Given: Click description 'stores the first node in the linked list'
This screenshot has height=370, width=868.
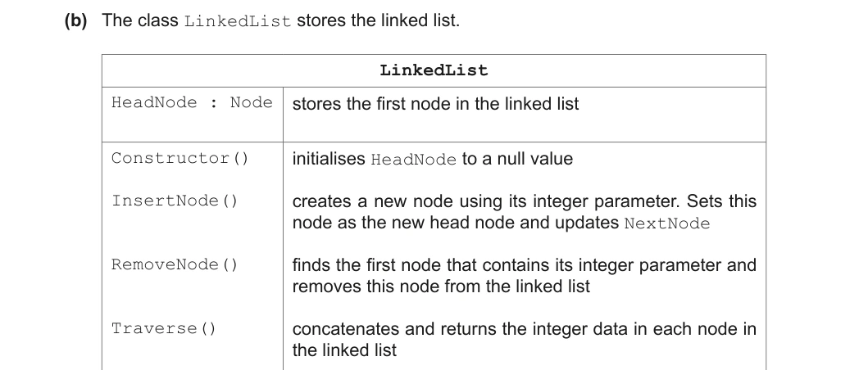Looking at the screenshot, I should [x=436, y=104].
